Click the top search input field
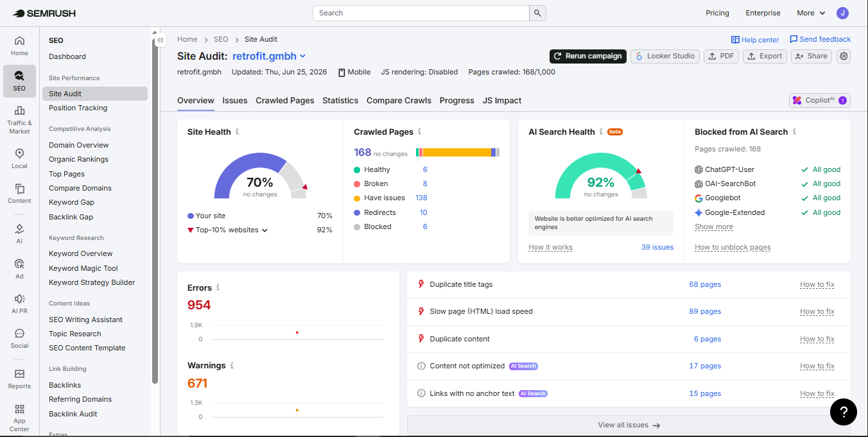The width and height of the screenshot is (868, 437). tap(421, 13)
